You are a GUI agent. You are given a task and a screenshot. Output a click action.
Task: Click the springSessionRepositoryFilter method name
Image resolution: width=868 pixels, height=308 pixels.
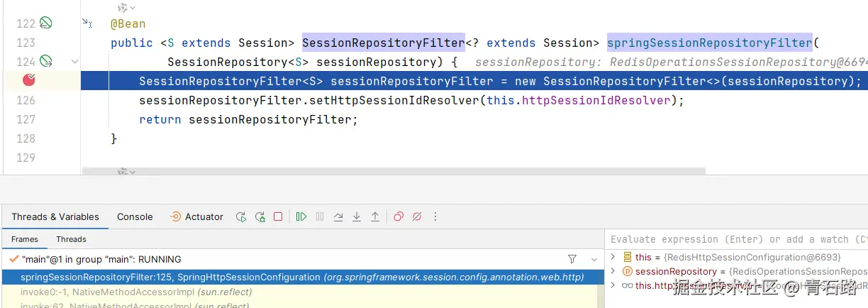tap(710, 43)
